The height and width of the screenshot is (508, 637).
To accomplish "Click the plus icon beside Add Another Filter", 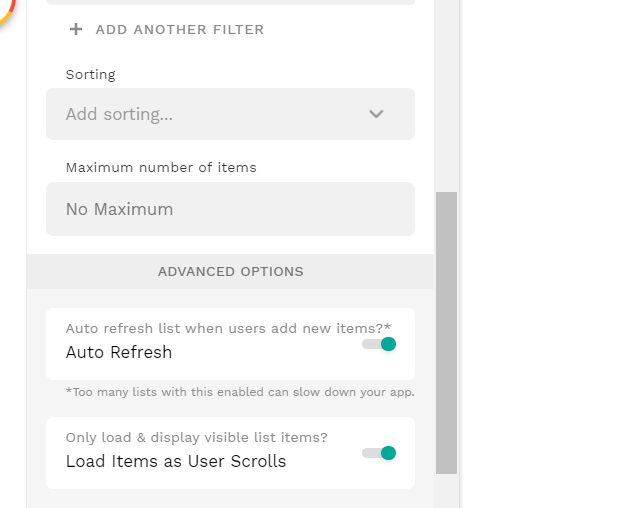I will [x=76, y=29].
